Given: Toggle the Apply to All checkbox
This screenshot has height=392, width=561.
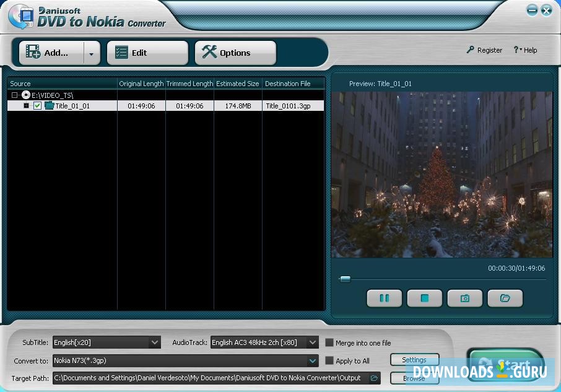Looking at the screenshot, I should click(329, 360).
